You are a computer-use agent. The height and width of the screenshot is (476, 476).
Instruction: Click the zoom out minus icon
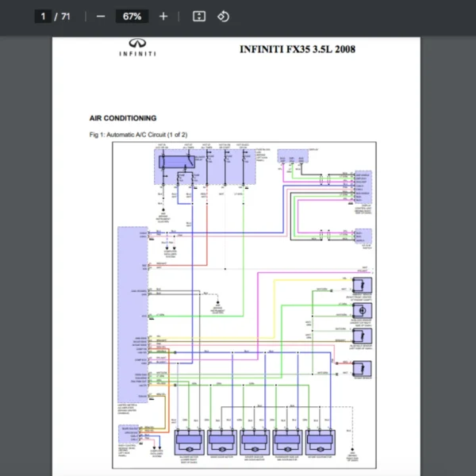(x=101, y=17)
